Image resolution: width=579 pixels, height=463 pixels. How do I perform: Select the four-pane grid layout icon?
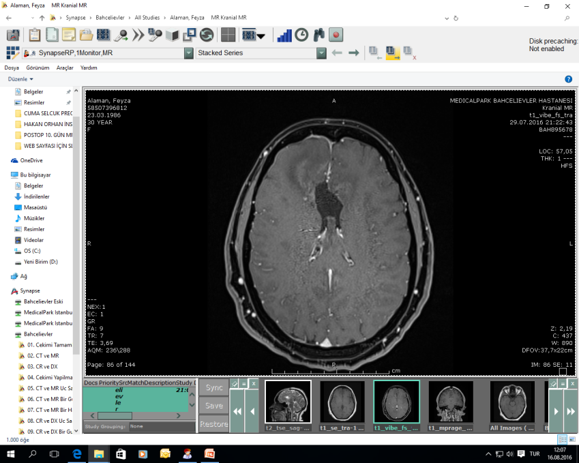coord(228,35)
